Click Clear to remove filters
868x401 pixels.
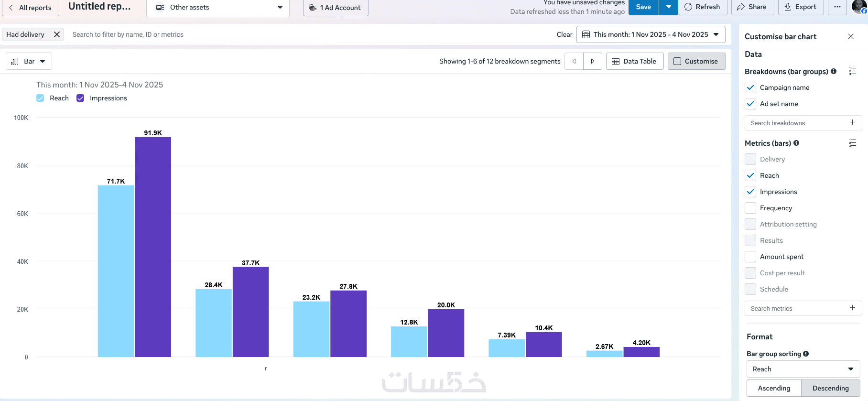tap(564, 34)
